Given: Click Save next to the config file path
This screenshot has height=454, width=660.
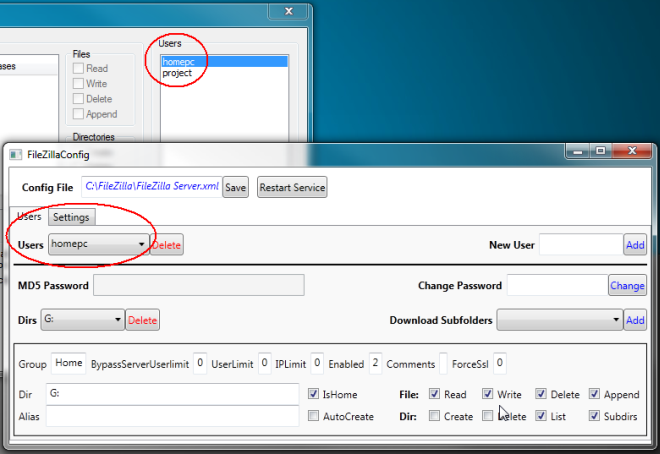Looking at the screenshot, I should click(235, 187).
